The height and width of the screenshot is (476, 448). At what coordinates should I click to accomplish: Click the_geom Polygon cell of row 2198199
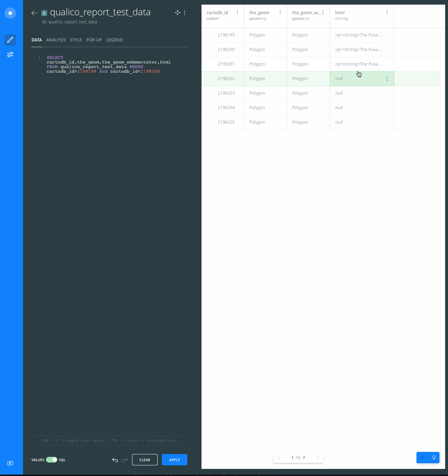(x=266, y=35)
